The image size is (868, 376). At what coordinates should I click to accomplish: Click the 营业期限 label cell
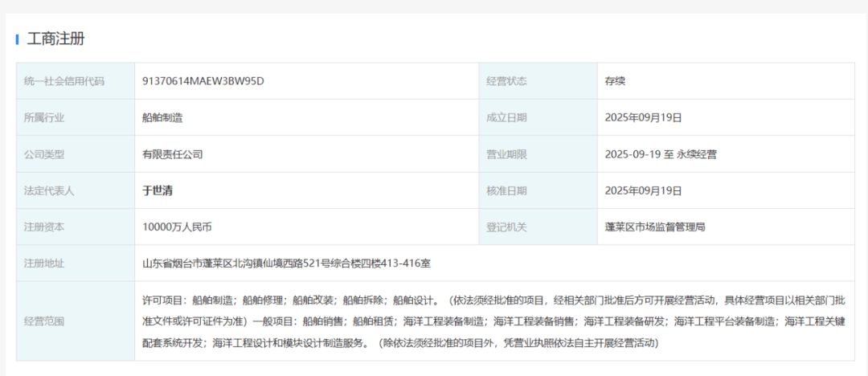(x=506, y=154)
